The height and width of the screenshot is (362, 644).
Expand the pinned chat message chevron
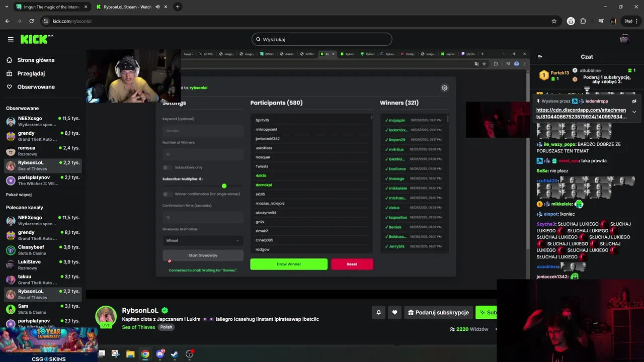(634, 112)
